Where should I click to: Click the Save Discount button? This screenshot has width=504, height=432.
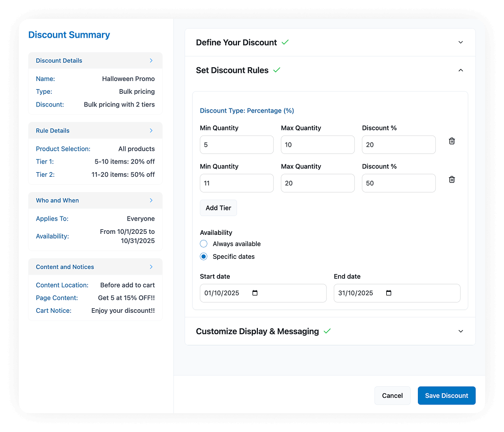point(446,396)
